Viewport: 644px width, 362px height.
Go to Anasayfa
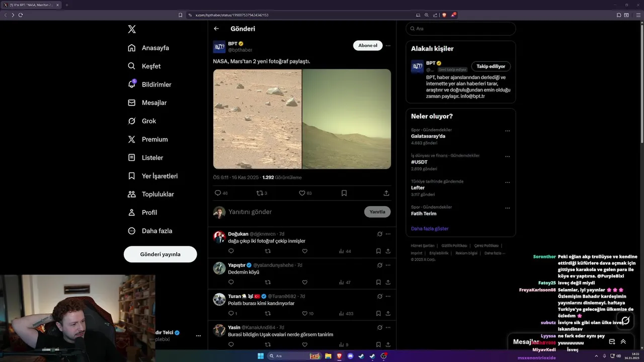(148, 48)
